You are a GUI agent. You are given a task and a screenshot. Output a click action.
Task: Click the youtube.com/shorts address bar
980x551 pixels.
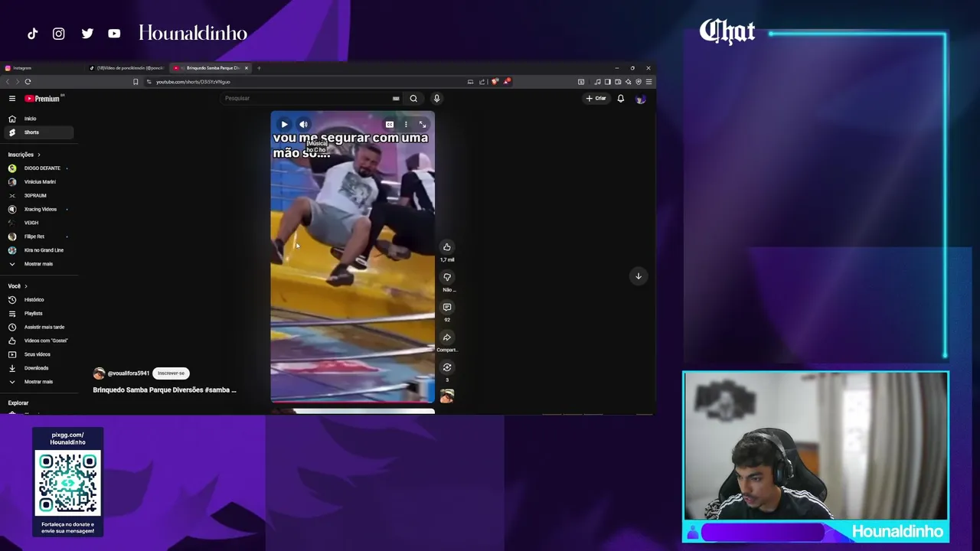(306, 82)
